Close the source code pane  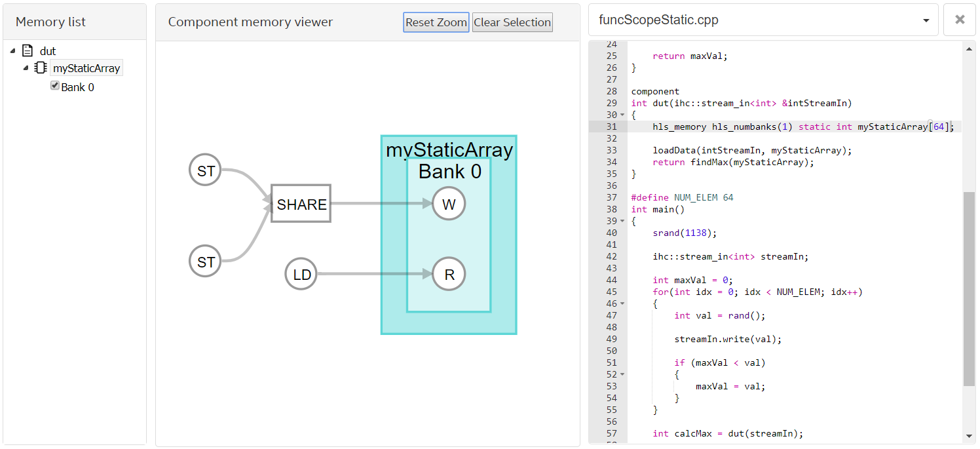[x=960, y=20]
